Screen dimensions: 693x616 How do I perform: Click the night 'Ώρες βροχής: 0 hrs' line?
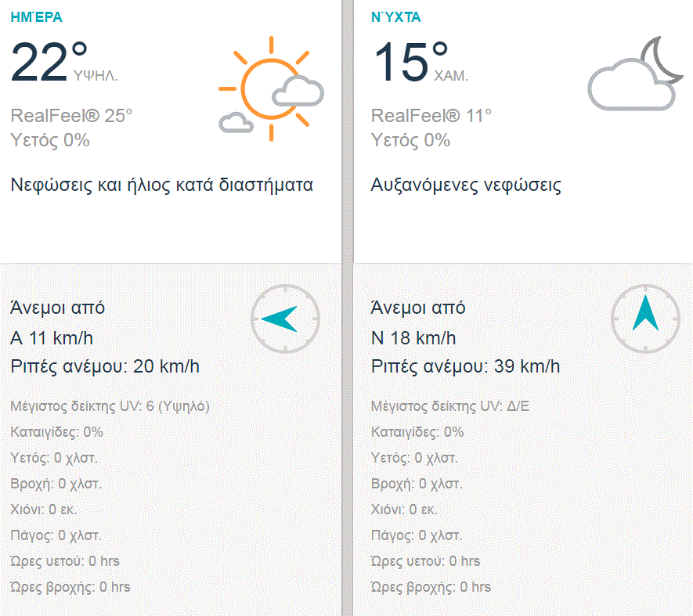click(x=431, y=587)
